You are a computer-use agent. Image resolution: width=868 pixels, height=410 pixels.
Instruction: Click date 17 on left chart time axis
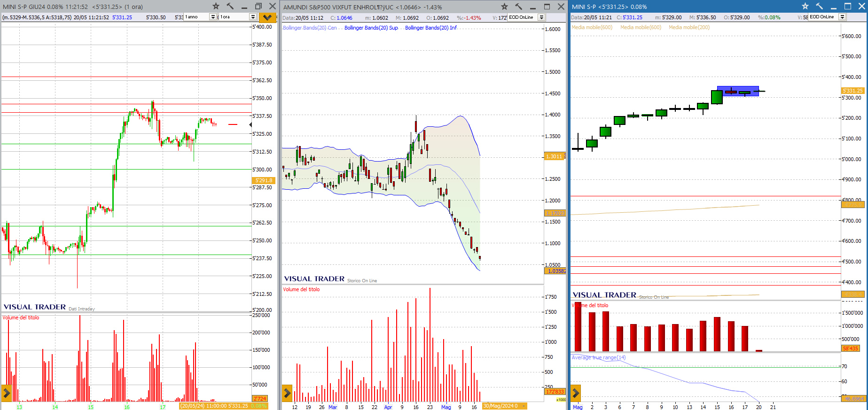tap(163, 407)
